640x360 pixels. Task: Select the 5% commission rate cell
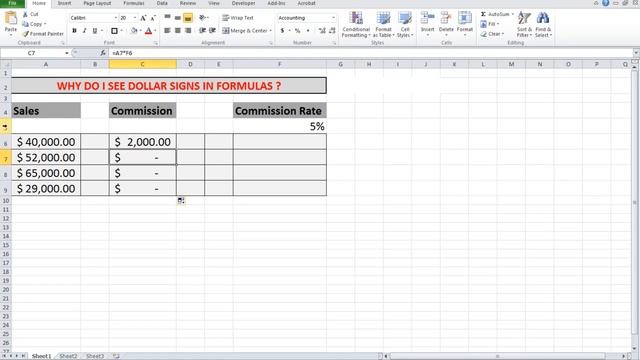tap(280, 127)
